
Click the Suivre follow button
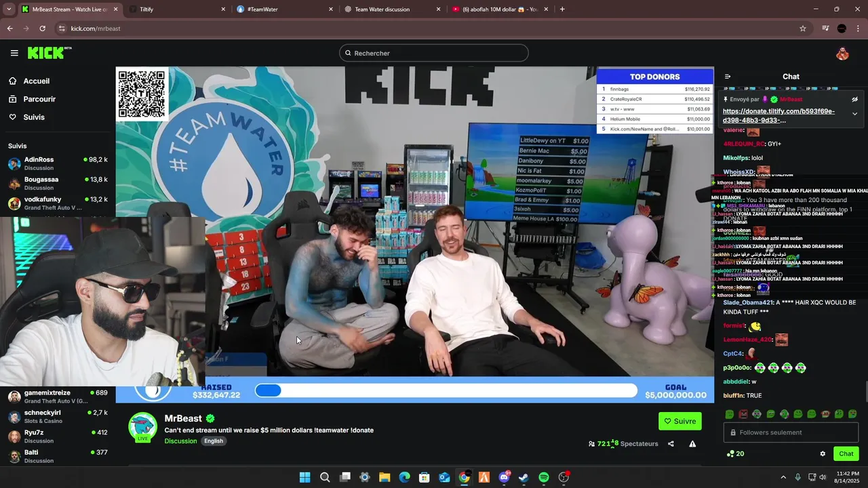tap(679, 421)
